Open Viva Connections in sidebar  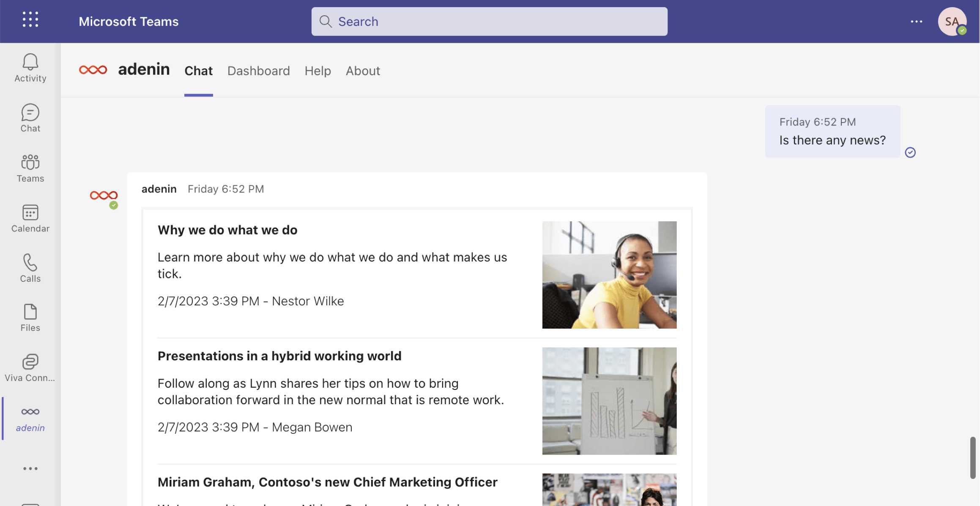coord(30,368)
